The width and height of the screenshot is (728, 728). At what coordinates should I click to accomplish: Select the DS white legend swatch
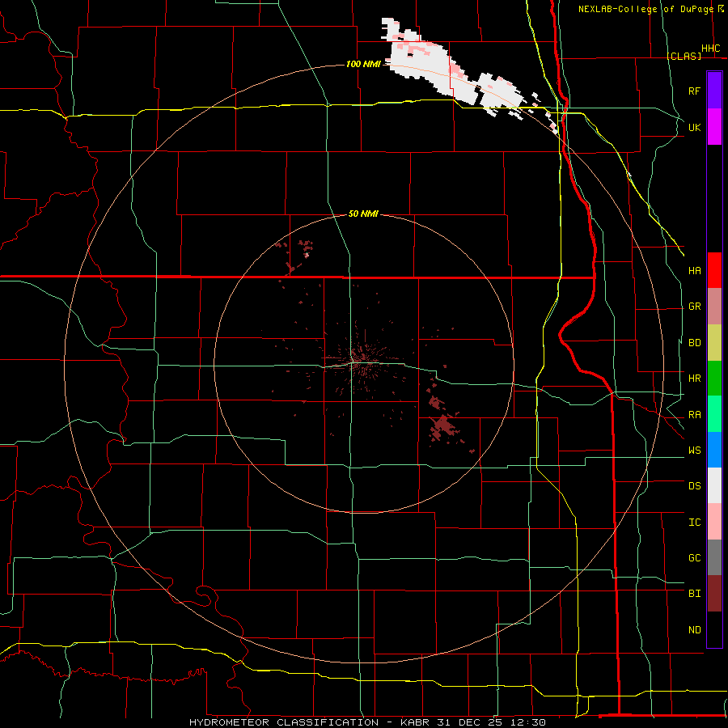[714, 485]
